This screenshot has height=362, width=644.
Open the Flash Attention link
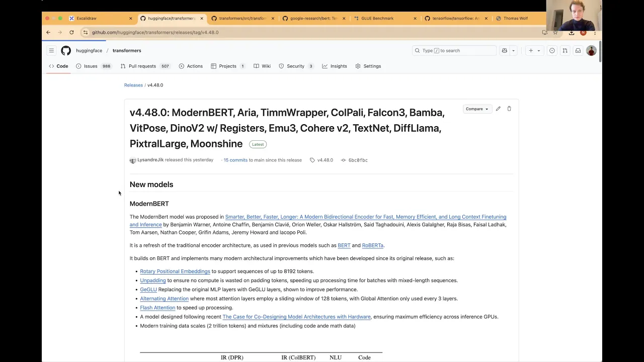click(x=157, y=308)
